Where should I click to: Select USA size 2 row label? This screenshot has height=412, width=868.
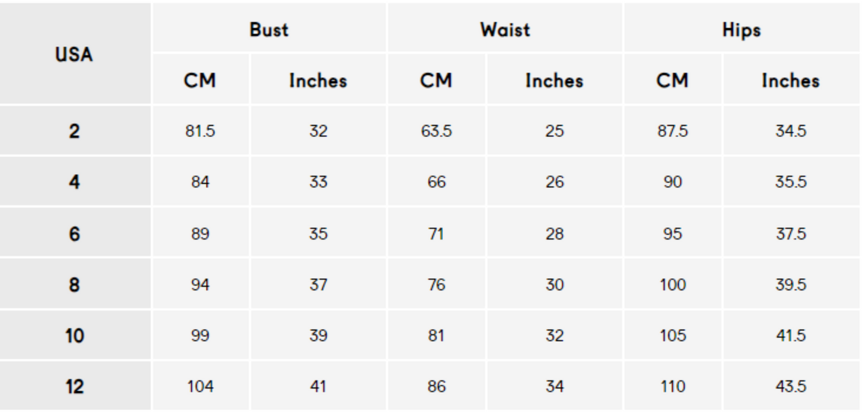coord(74,132)
